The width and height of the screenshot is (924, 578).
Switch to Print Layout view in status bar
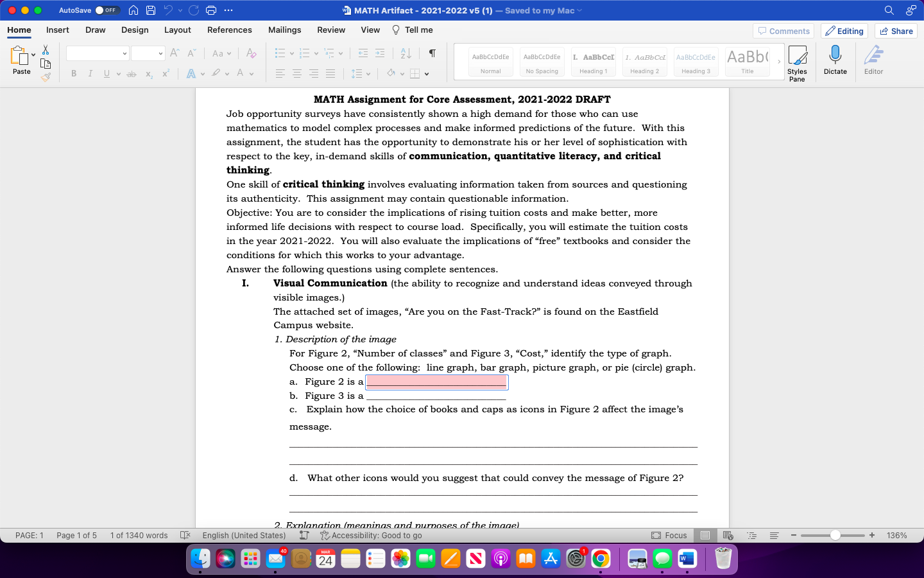pos(705,535)
